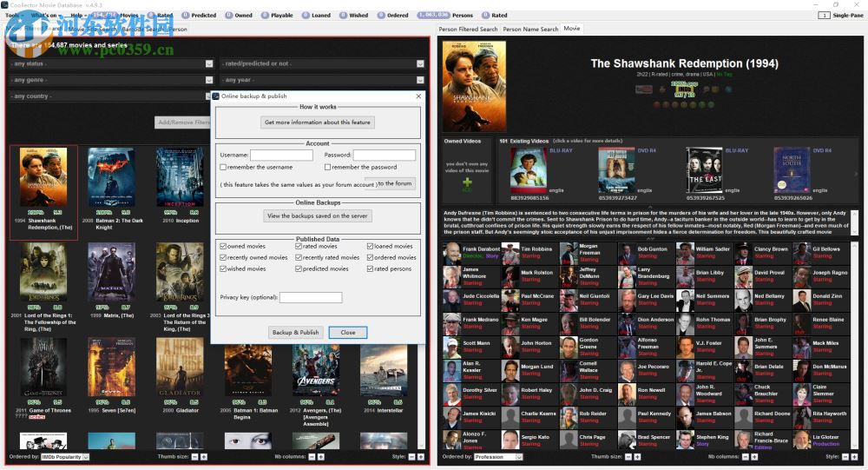
Task: Decrease number of columns in left pane
Action: [x=312, y=457]
